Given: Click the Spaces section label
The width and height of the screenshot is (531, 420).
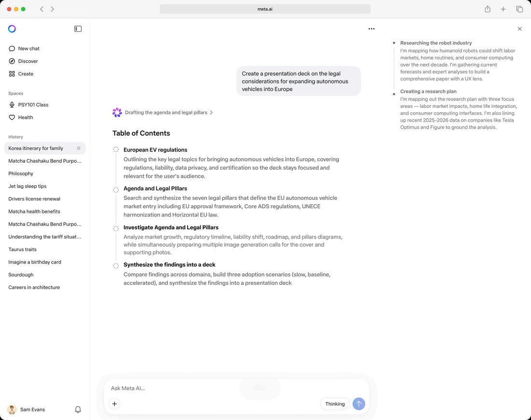Looking at the screenshot, I should (x=15, y=93).
